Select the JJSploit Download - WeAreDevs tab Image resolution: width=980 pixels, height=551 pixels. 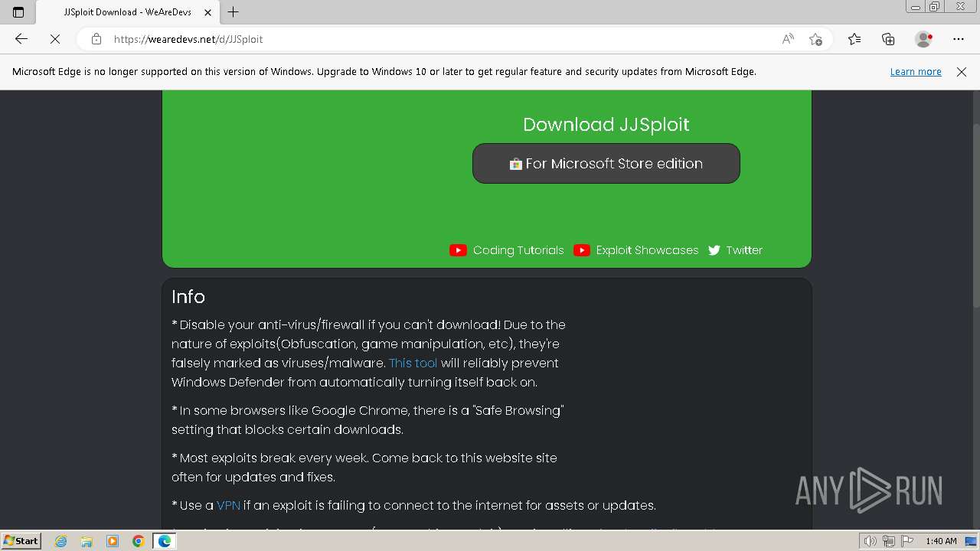(128, 12)
